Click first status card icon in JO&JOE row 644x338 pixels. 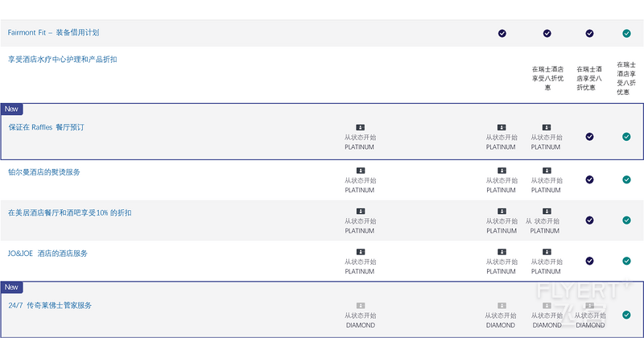tap(360, 252)
